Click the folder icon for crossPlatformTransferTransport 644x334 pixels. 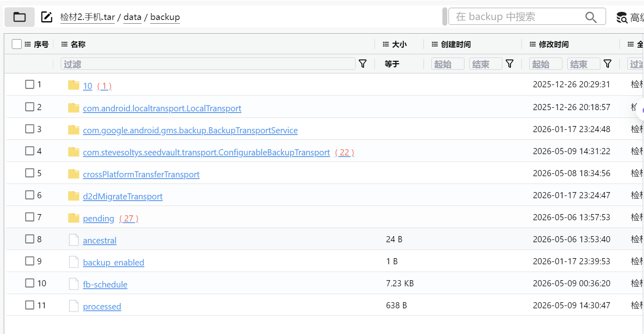(x=73, y=173)
